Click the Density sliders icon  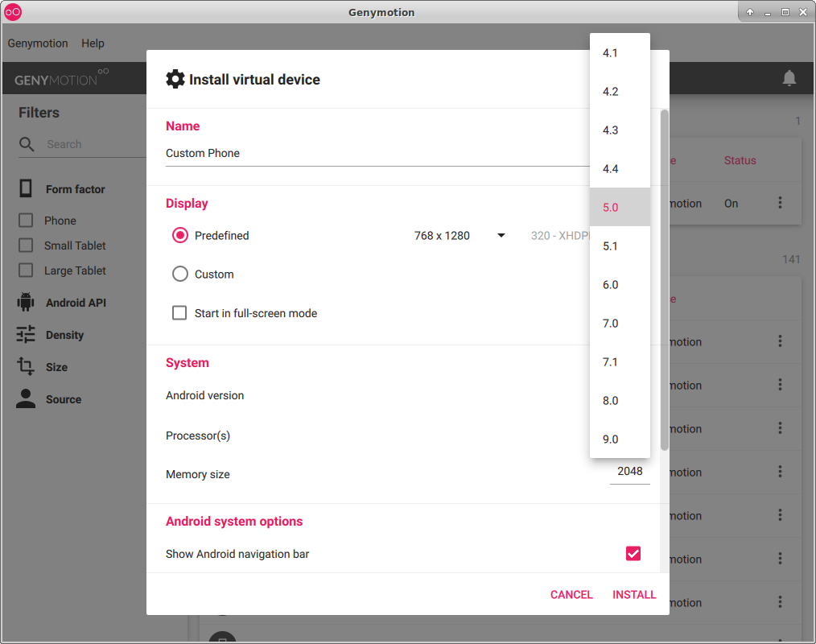click(26, 334)
